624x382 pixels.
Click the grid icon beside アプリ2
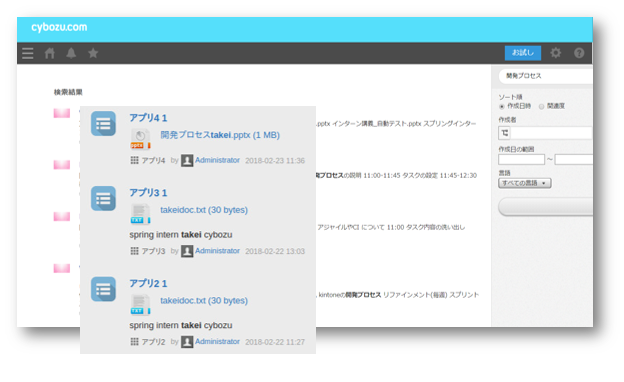pyautogui.click(x=135, y=341)
